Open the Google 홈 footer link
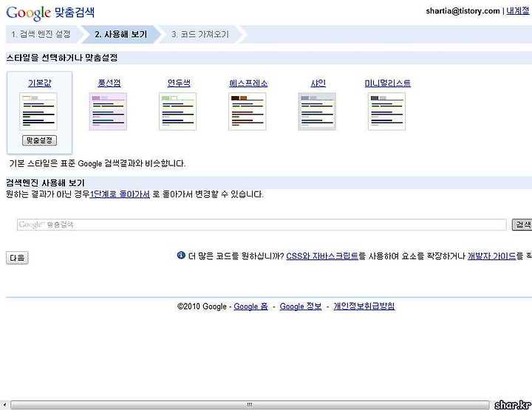 pyautogui.click(x=250, y=307)
